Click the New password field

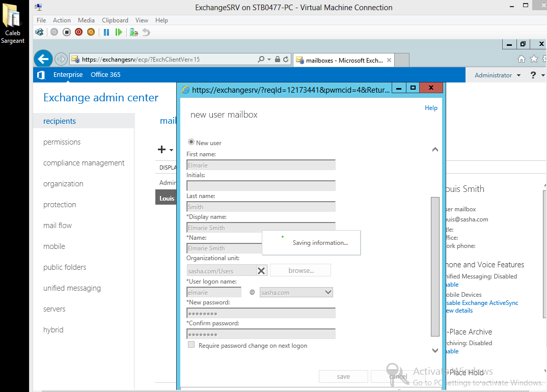point(261,313)
